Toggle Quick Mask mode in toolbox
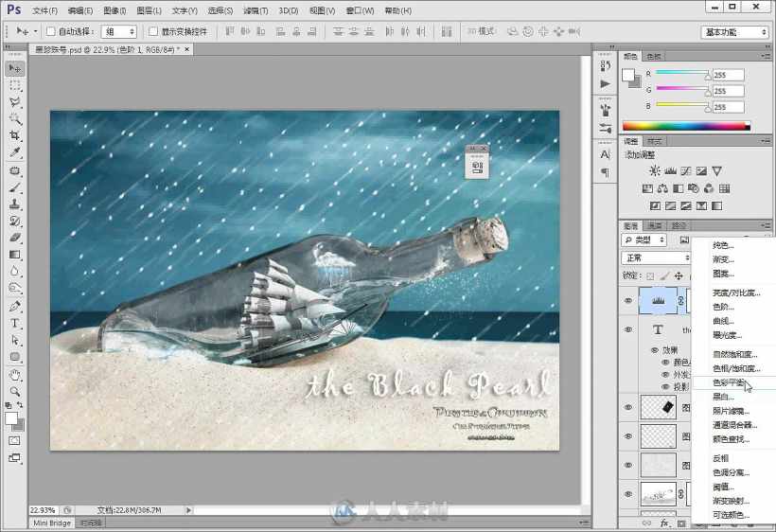776x532 pixels. click(15, 440)
